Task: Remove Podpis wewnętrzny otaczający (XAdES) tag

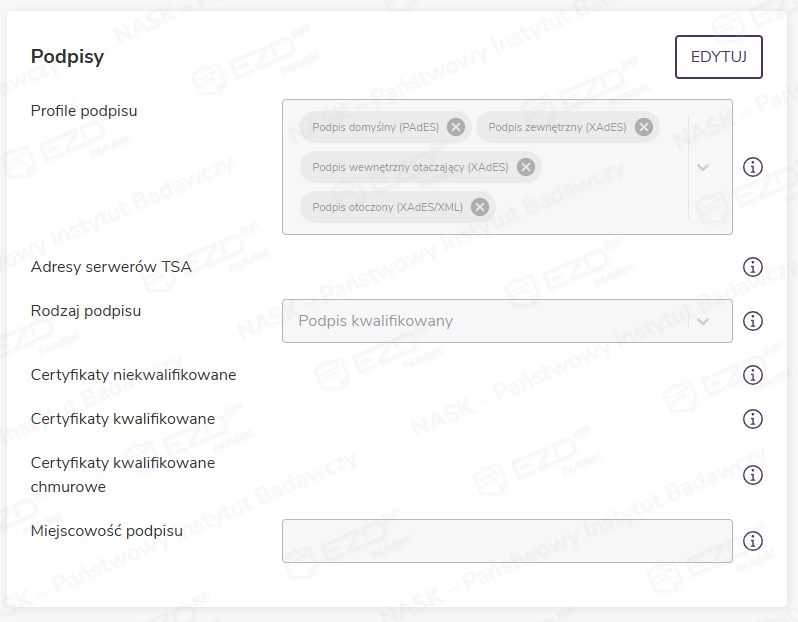Action: click(x=526, y=167)
